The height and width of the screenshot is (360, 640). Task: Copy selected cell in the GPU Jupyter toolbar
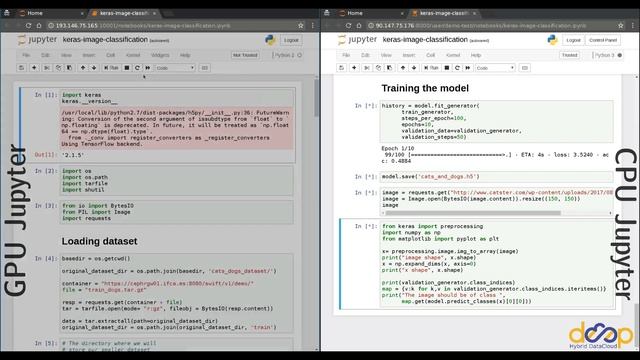pos(58,68)
